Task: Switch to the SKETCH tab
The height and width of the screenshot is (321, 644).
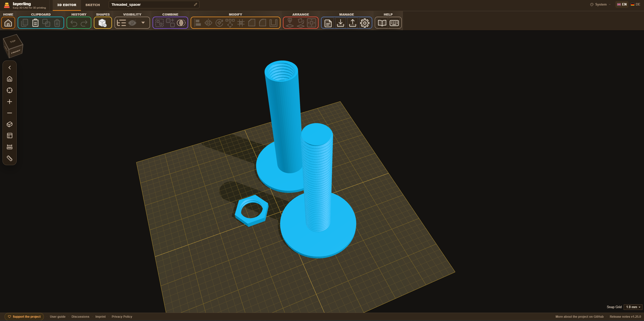Action: (93, 5)
